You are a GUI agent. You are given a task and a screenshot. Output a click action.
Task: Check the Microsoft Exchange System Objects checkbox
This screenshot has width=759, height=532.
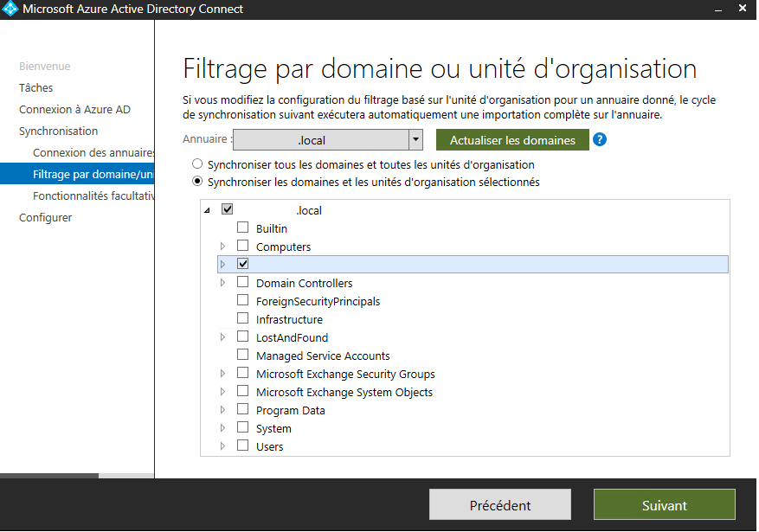242,391
